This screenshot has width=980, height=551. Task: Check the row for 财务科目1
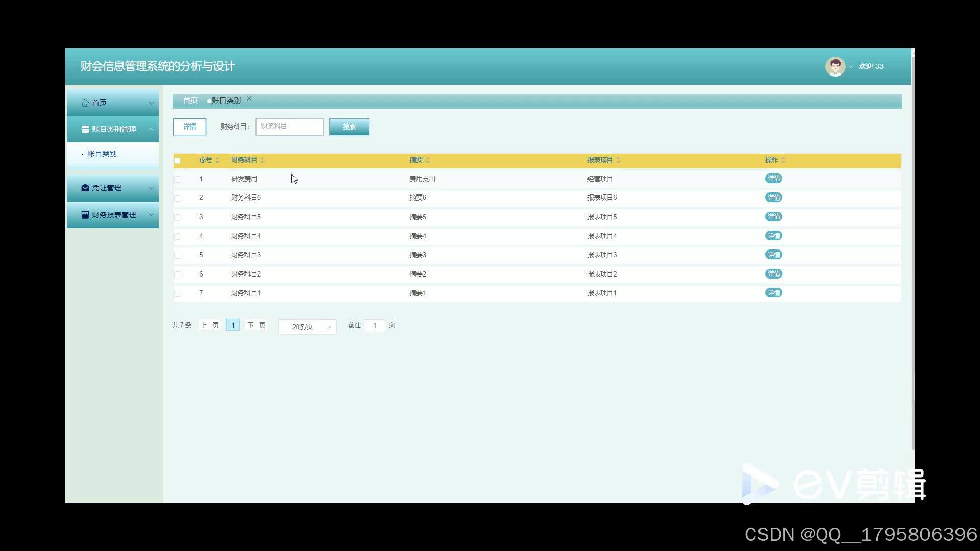pyautogui.click(x=177, y=293)
